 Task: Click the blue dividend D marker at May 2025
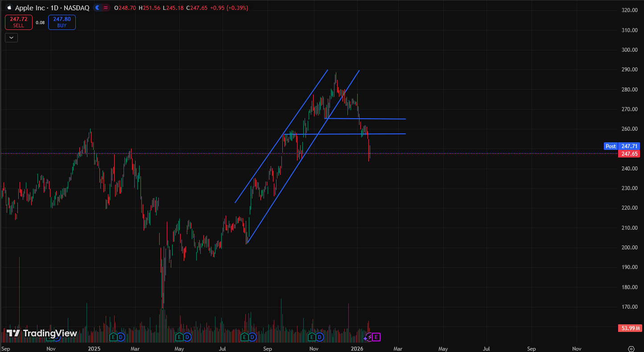(187, 336)
